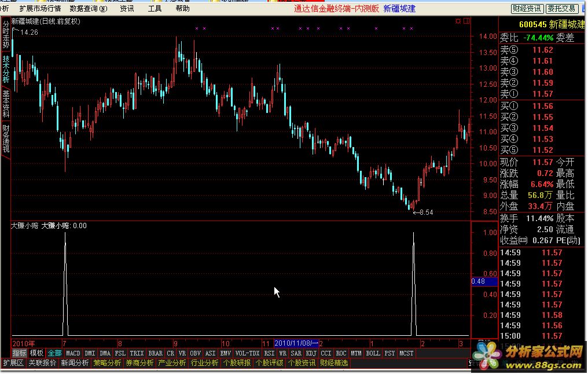Viewport: 588px width, 374px height.
Task: Open the 数据查询 menu
Action: (x=89, y=8)
